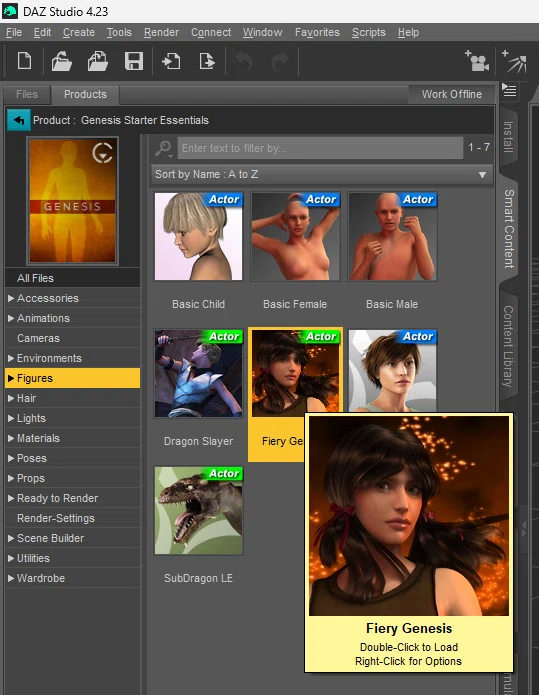Viewport: 539px width, 695px height.
Task: Open the Content Library side tab
Action: pos(508,346)
